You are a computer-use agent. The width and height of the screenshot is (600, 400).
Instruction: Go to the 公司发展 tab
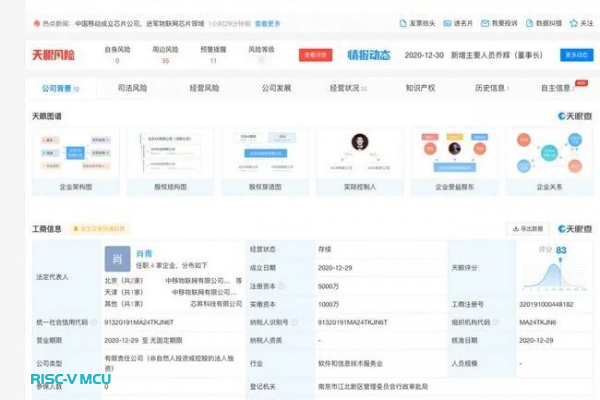tap(276, 88)
